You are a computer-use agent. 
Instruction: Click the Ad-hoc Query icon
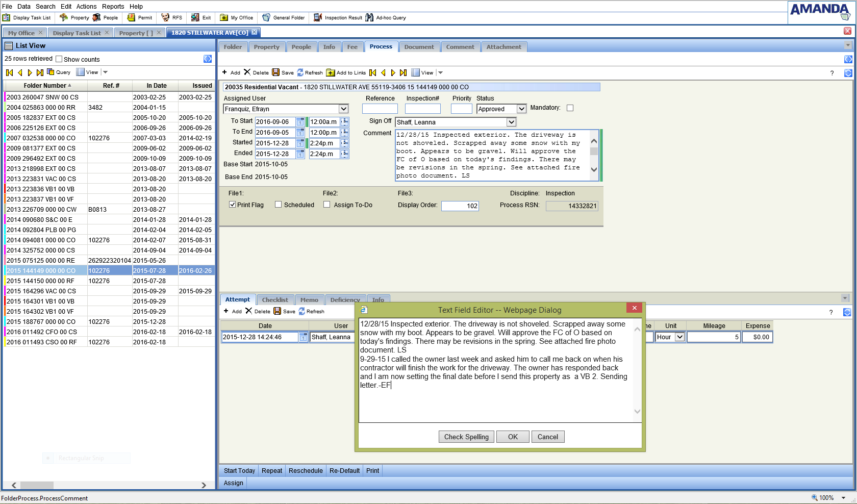coord(369,18)
